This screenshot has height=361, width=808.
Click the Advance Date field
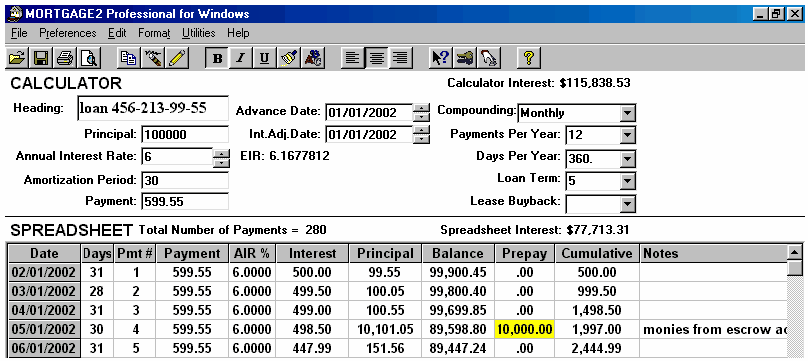pyautogui.click(x=369, y=112)
